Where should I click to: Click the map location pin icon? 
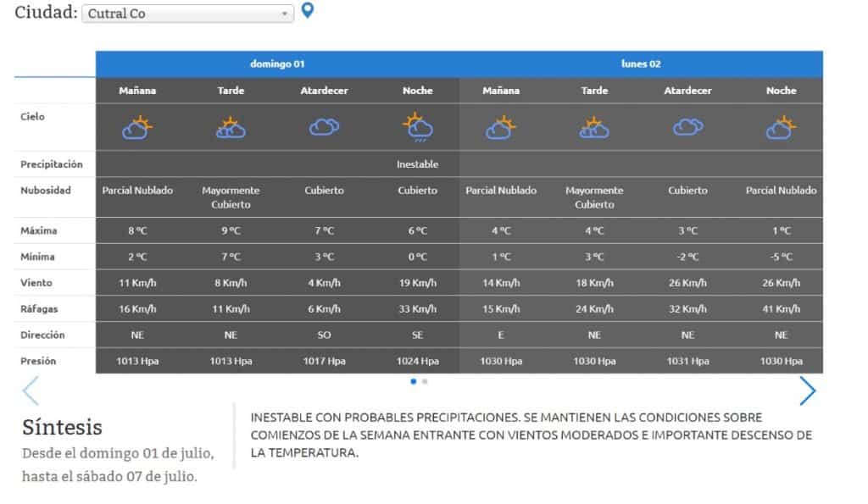[x=308, y=11]
